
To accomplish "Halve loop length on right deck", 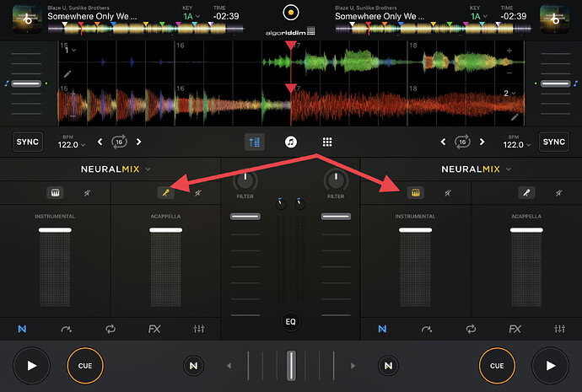I will point(443,142).
